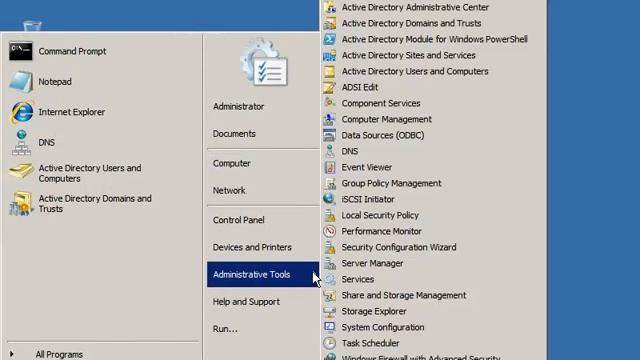Click the Security Configuration Wizard icon
Screen dimensions: 640x360
(329, 247)
